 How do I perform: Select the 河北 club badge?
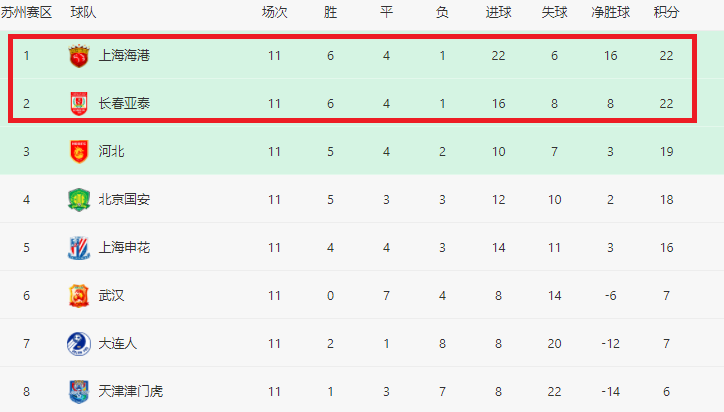[79, 151]
